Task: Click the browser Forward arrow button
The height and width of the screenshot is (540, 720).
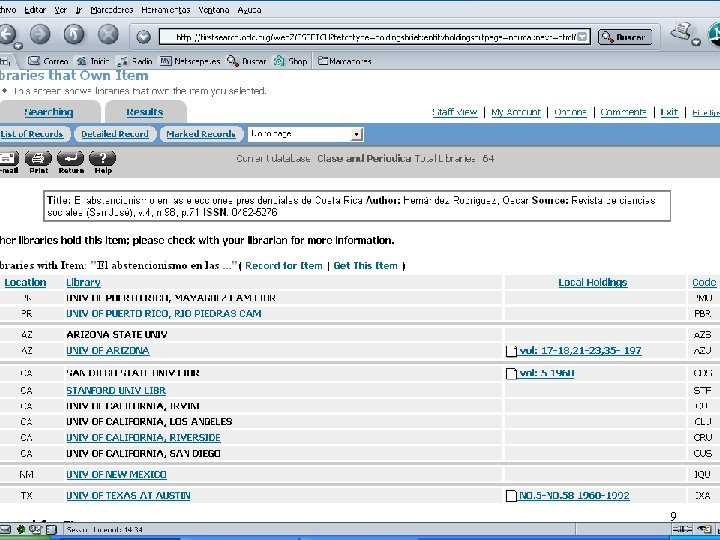Action: tap(40, 34)
